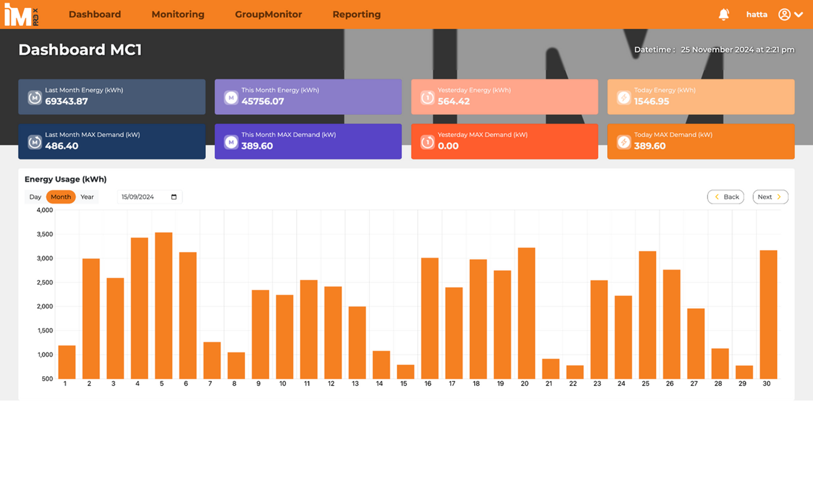Open the Monitoring menu
The width and height of the screenshot is (813, 504).
[x=178, y=14]
